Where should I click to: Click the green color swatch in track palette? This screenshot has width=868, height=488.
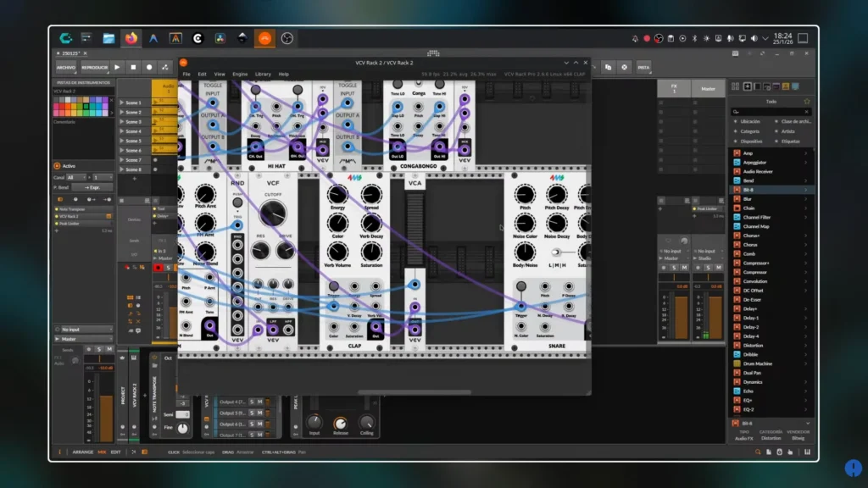click(86, 107)
